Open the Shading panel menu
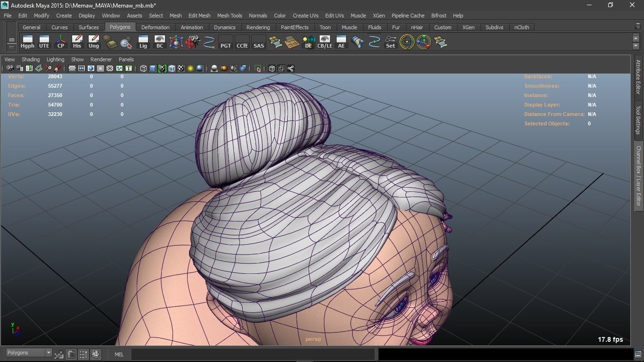This screenshot has height=362, width=644. 31,59
